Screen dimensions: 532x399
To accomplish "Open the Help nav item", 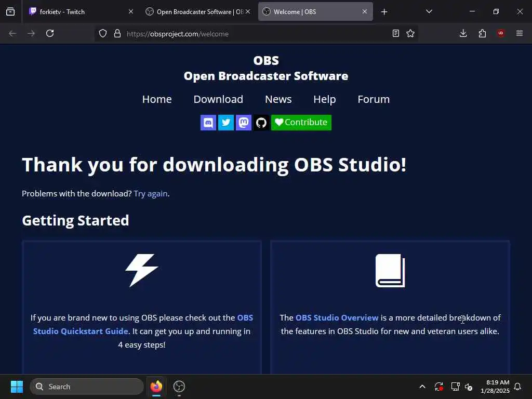I will pyautogui.click(x=324, y=99).
